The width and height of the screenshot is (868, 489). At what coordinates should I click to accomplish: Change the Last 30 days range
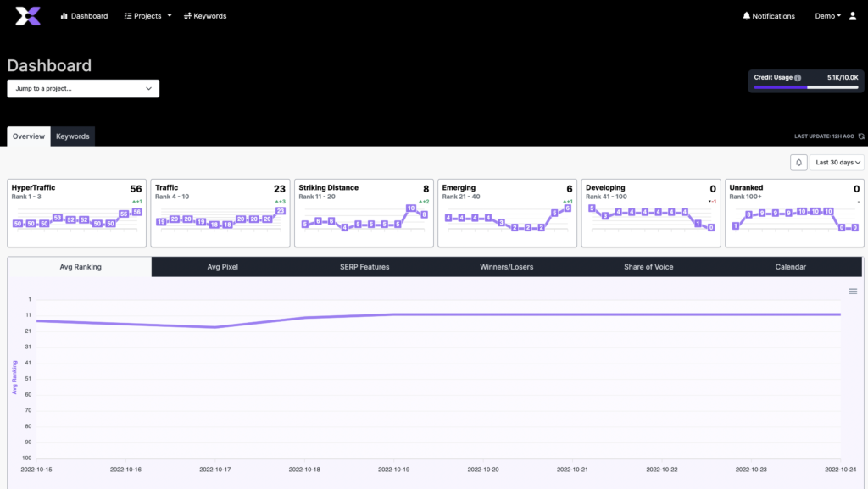[x=837, y=162]
